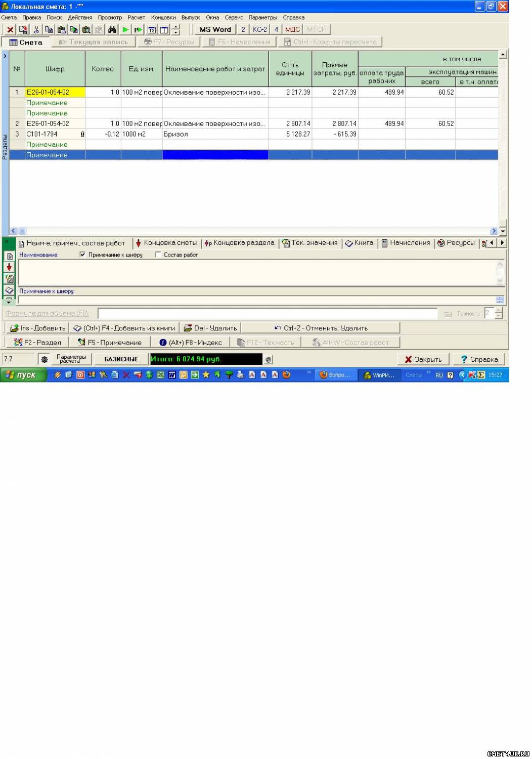Click the formula for volume input field

[267, 314]
